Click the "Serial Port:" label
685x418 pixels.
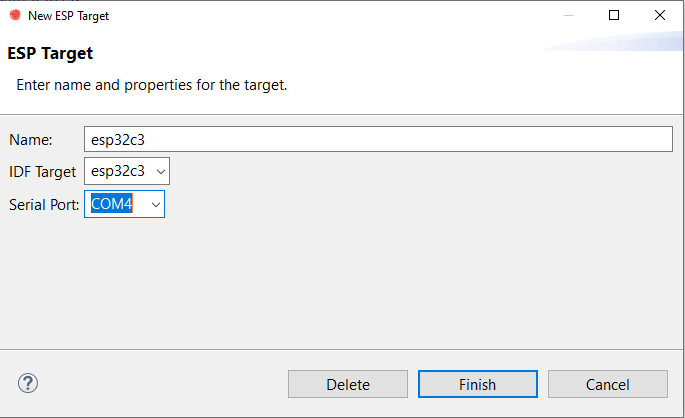44,205
